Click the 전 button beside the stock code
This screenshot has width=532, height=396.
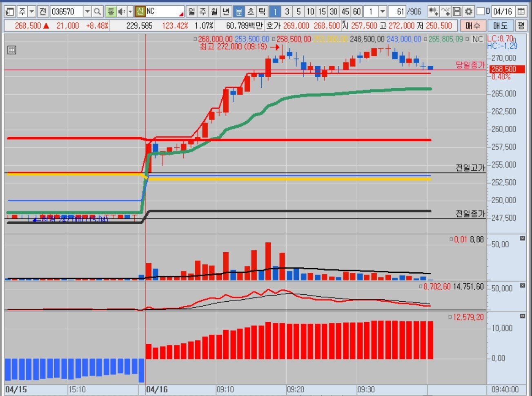(43, 11)
